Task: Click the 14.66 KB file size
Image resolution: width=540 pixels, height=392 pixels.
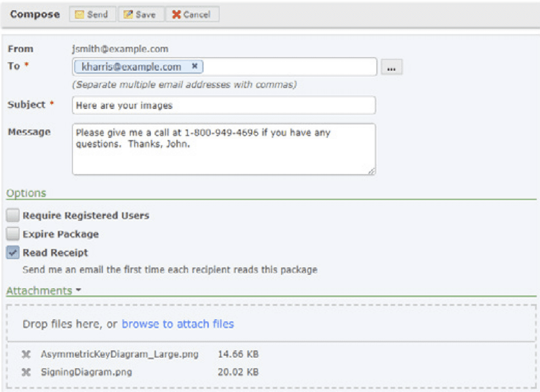Action: point(238,354)
